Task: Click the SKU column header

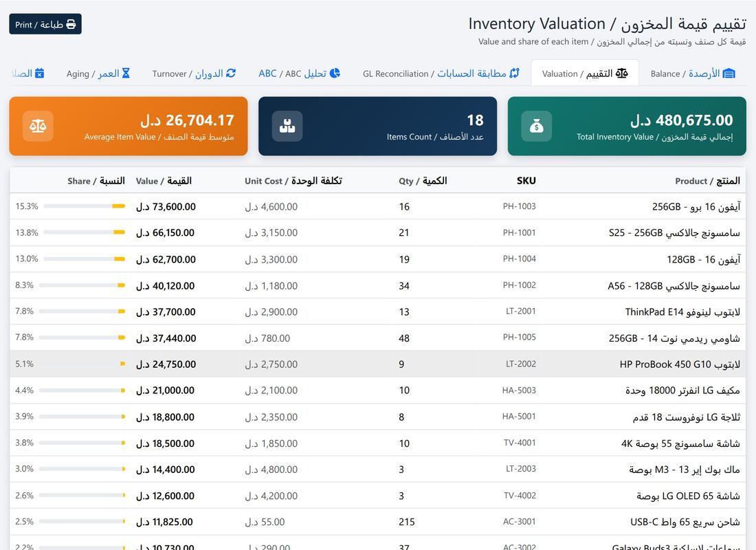Action: 526,181
